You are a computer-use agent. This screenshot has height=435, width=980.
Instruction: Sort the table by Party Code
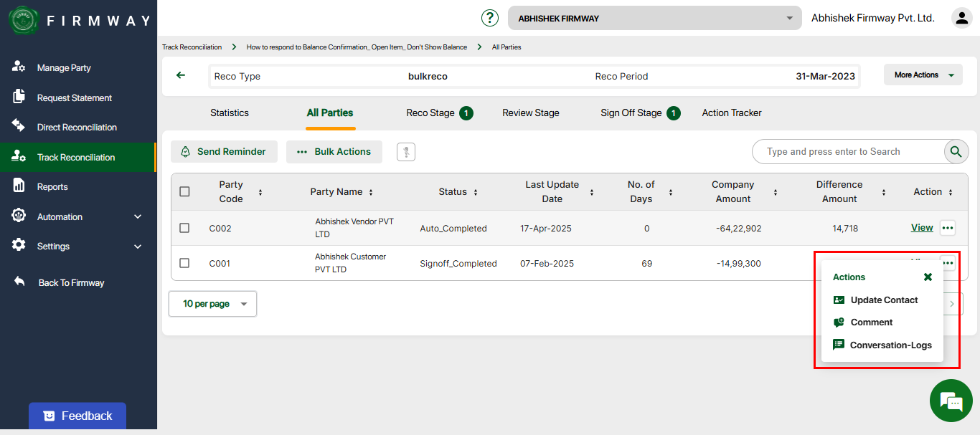tap(260, 192)
